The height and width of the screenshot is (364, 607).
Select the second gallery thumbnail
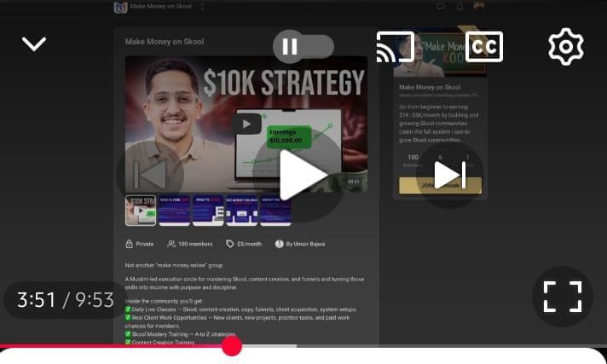pyautogui.click(x=174, y=211)
